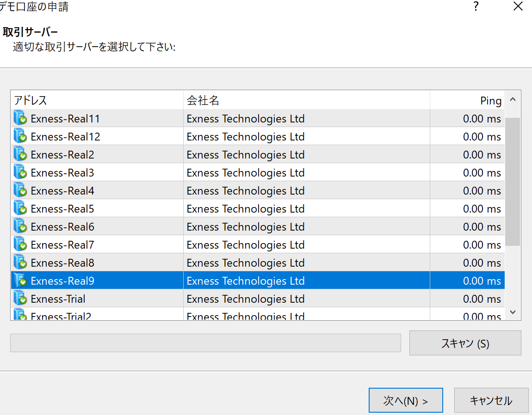Select the Exness-Real8 server name
The width and height of the screenshot is (532, 415).
pos(62,262)
